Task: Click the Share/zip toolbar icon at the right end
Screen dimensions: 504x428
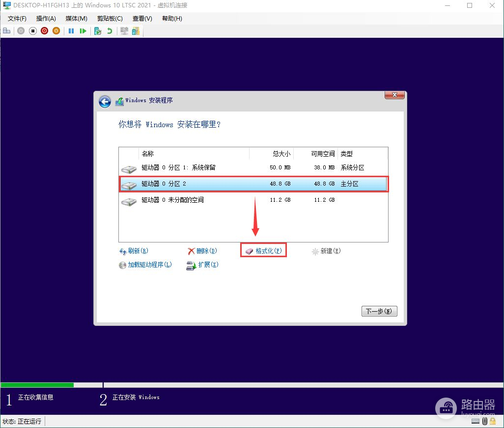Action: pos(136,31)
